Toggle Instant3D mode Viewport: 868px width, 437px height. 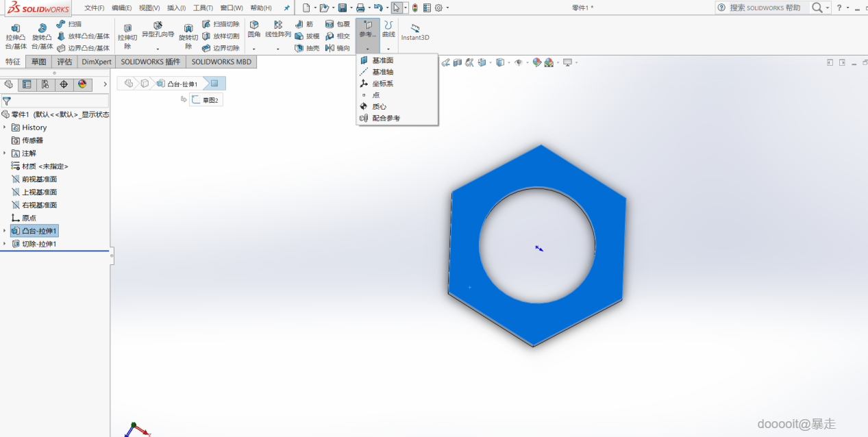(415, 32)
